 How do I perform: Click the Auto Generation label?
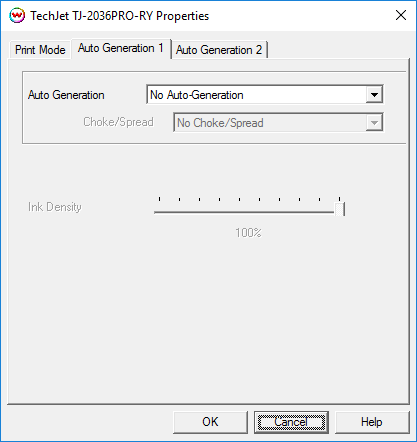pos(66,95)
